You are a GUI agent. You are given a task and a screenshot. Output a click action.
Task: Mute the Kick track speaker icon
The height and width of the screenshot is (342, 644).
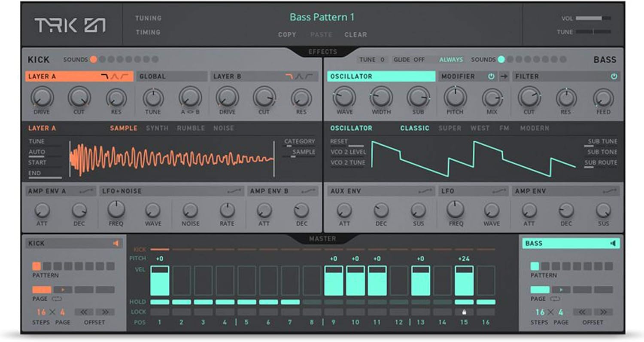[x=116, y=243]
